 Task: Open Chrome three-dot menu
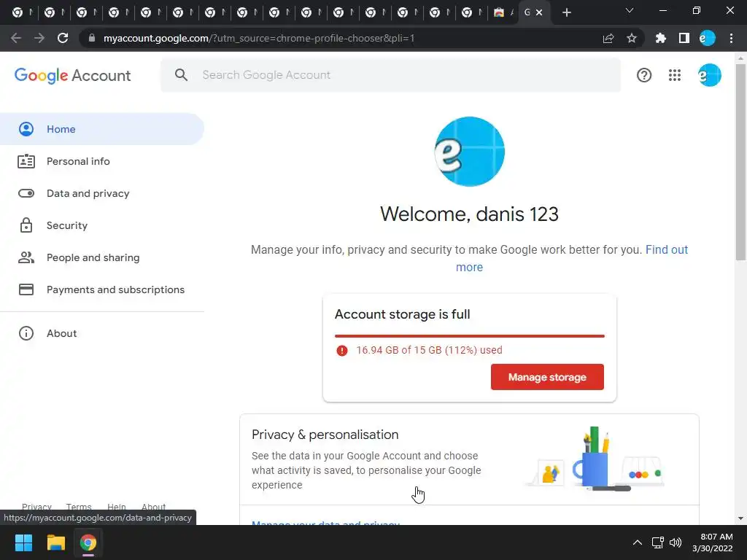pyautogui.click(x=731, y=38)
